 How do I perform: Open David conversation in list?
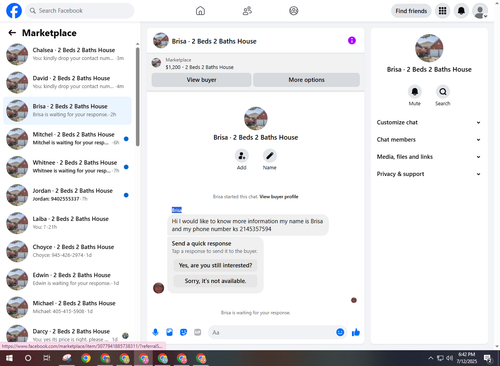pyautogui.click(x=67, y=82)
